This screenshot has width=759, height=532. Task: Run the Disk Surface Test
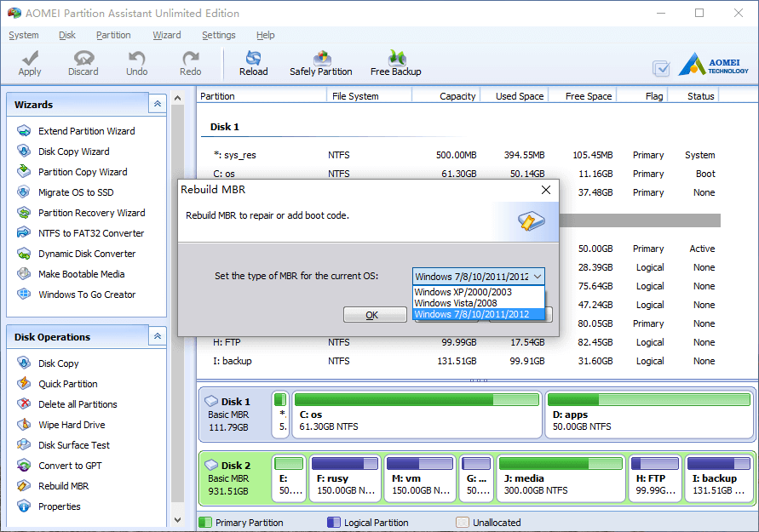point(74,445)
